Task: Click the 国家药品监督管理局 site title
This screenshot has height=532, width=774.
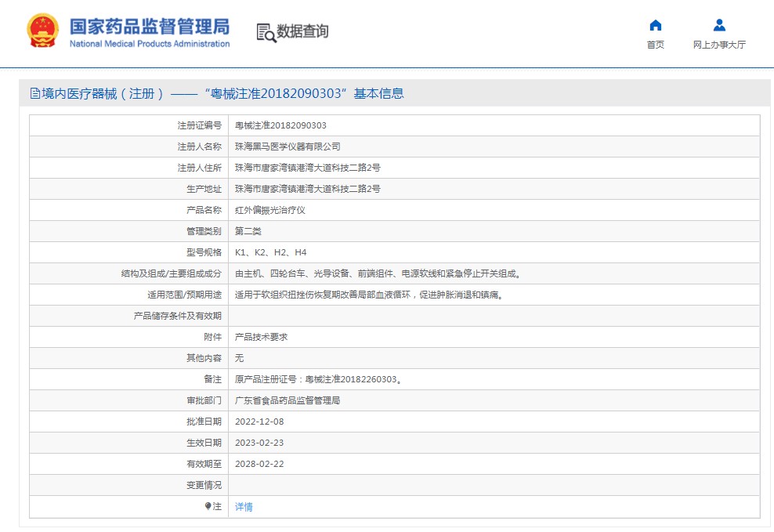Action: tap(150, 26)
